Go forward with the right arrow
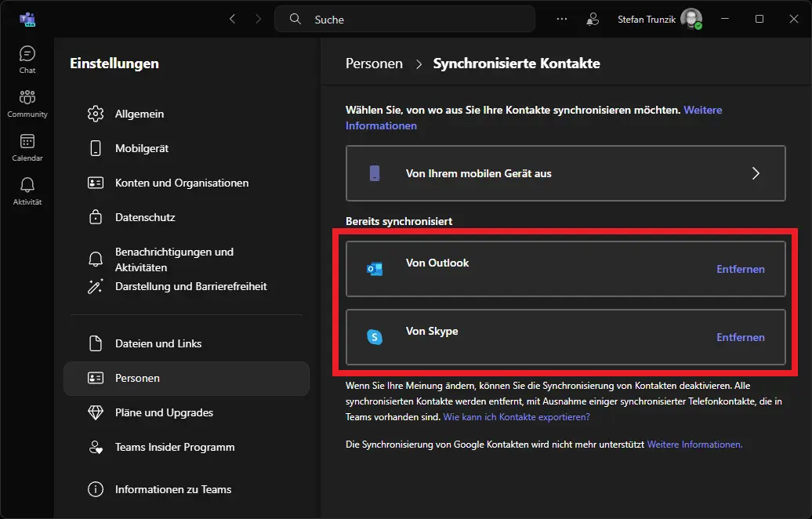Image resolution: width=812 pixels, height=519 pixels. pyautogui.click(x=258, y=19)
